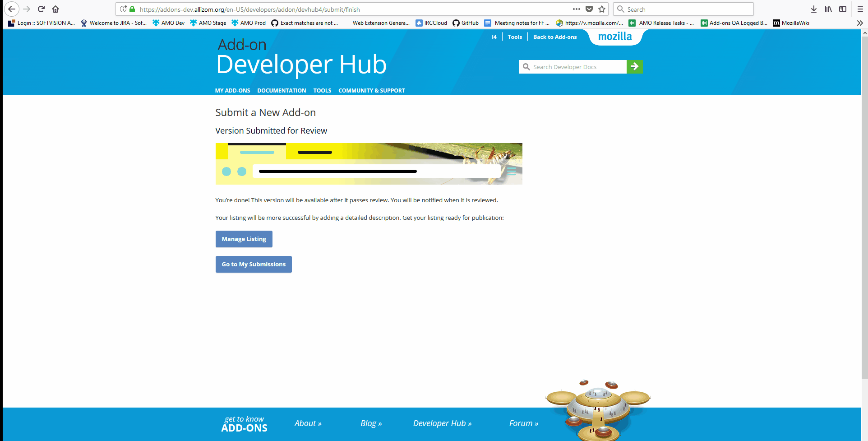Open the COMMUNITY & SUPPORT menu
Image resolution: width=868 pixels, height=441 pixels.
pyautogui.click(x=372, y=90)
